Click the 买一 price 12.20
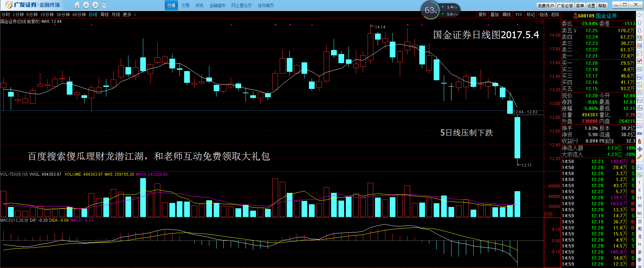The width and height of the screenshot is (644, 268). [x=592, y=63]
